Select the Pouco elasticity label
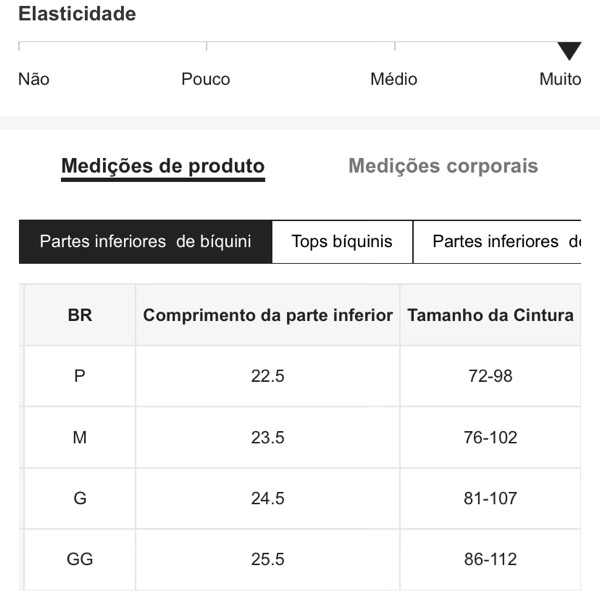 [205, 79]
